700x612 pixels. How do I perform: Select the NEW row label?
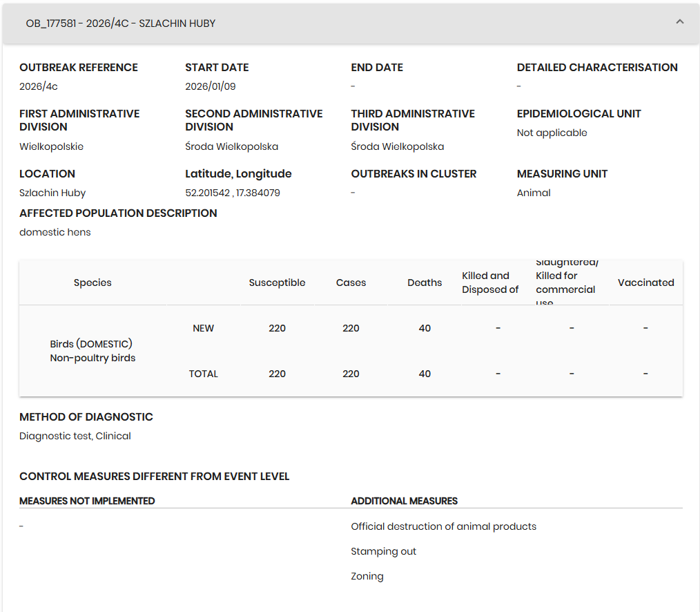pyautogui.click(x=203, y=328)
